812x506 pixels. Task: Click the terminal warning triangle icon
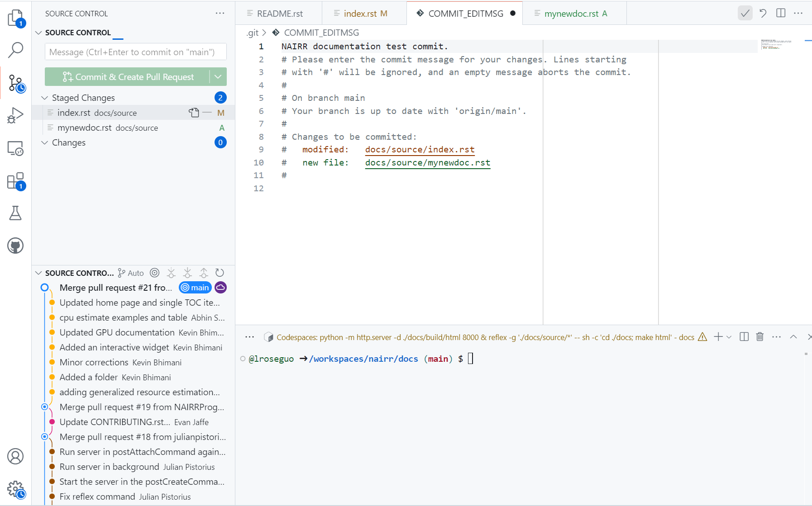(702, 337)
